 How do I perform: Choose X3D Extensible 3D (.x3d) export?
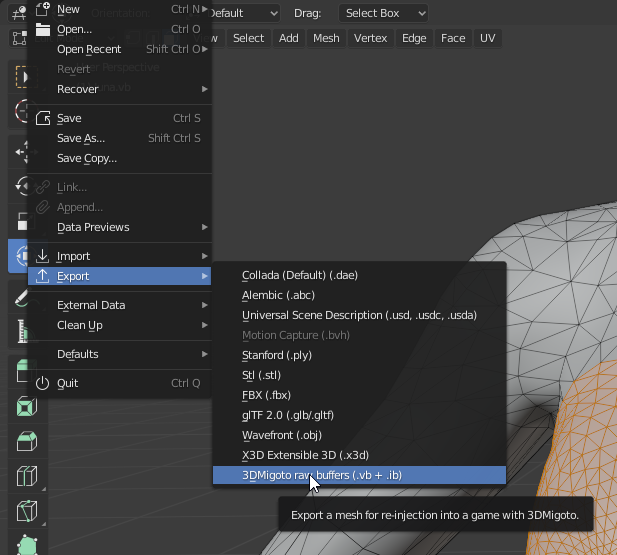tap(359, 455)
